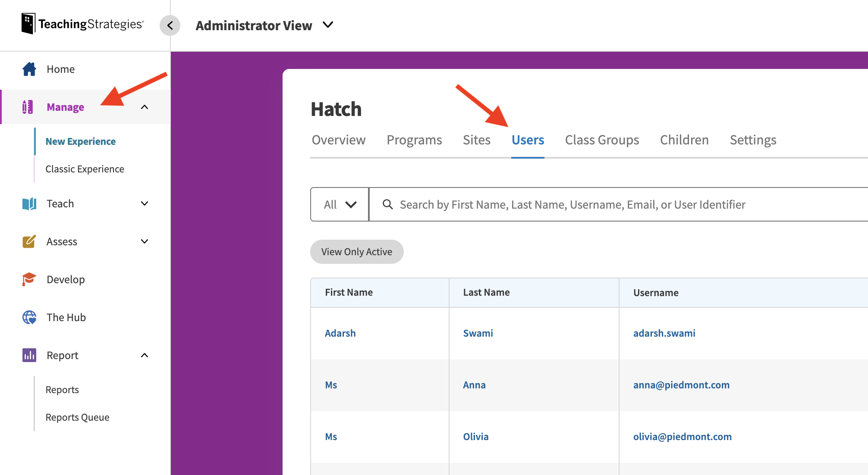Open user Adarsh first name link

pos(340,333)
